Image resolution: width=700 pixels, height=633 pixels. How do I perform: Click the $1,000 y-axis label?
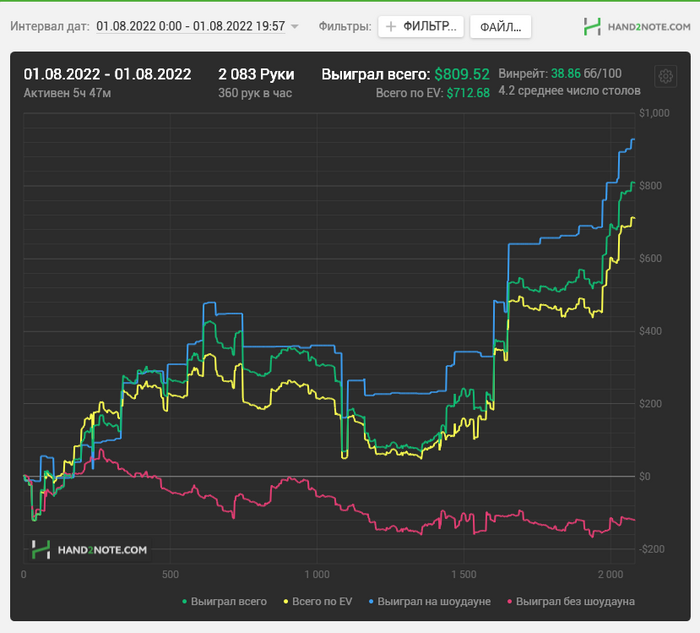[654, 113]
